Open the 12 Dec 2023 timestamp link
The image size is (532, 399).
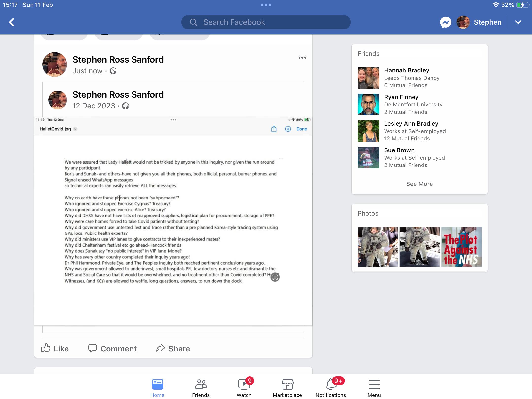pos(94,106)
